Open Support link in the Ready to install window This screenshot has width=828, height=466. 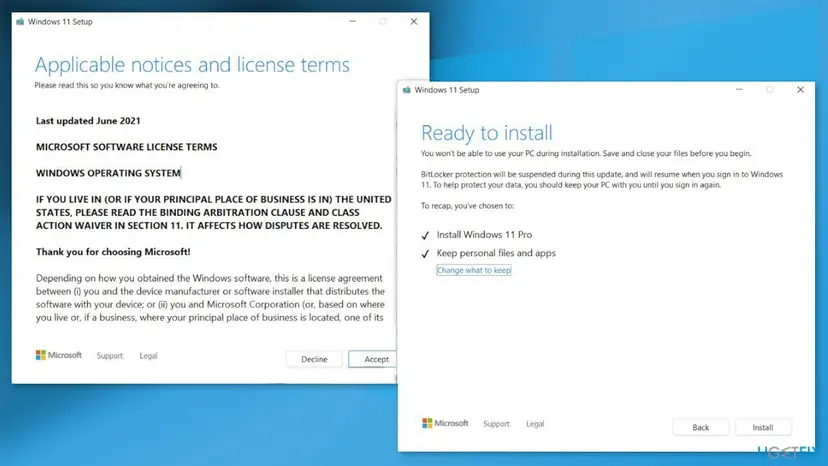(x=496, y=424)
